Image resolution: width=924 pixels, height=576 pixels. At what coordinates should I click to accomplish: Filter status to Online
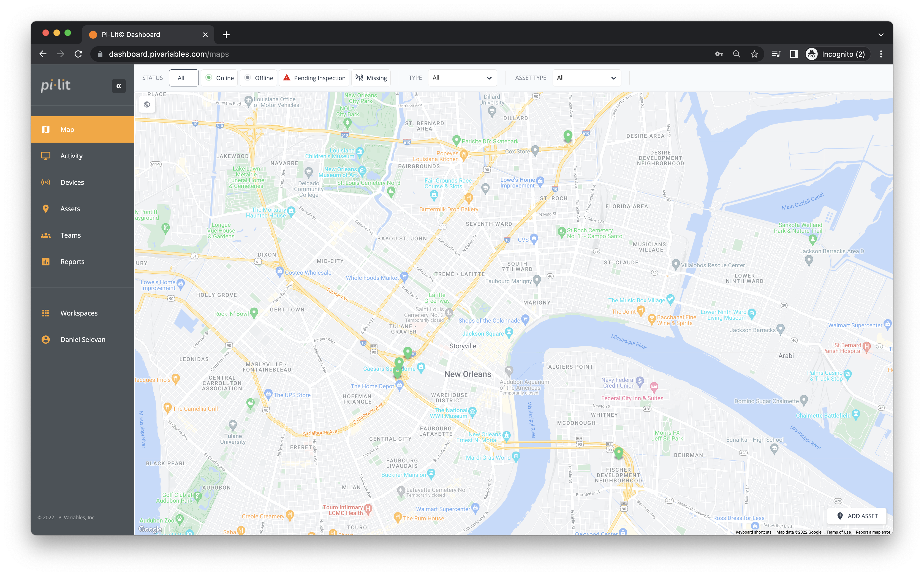(x=220, y=78)
